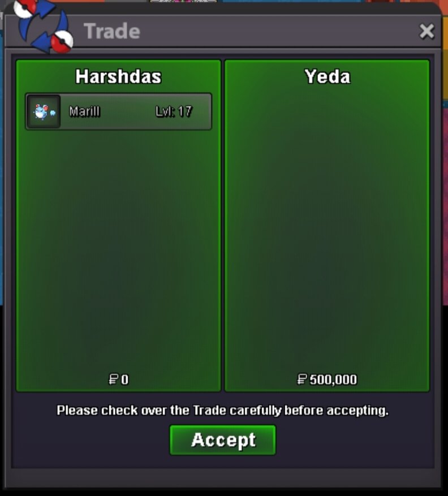Click the Harshdas trainer name header

pyautogui.click(x=118, y=77)
